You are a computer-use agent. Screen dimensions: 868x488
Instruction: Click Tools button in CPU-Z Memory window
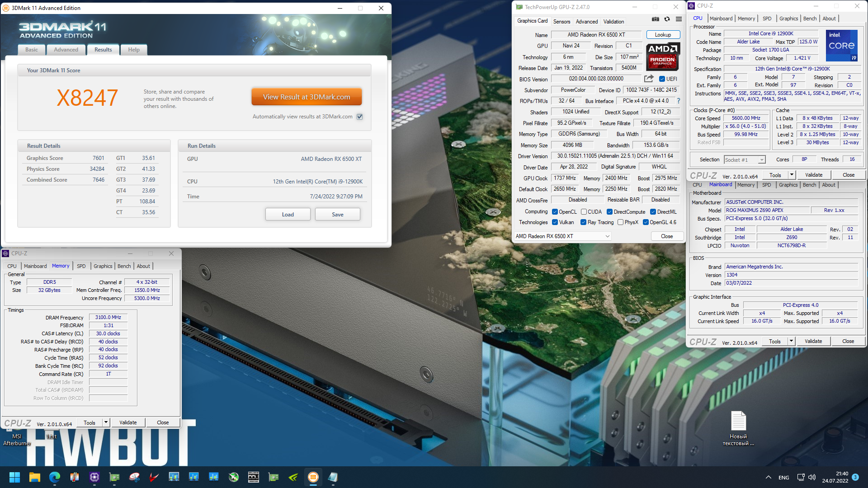(x=90, y=422)
